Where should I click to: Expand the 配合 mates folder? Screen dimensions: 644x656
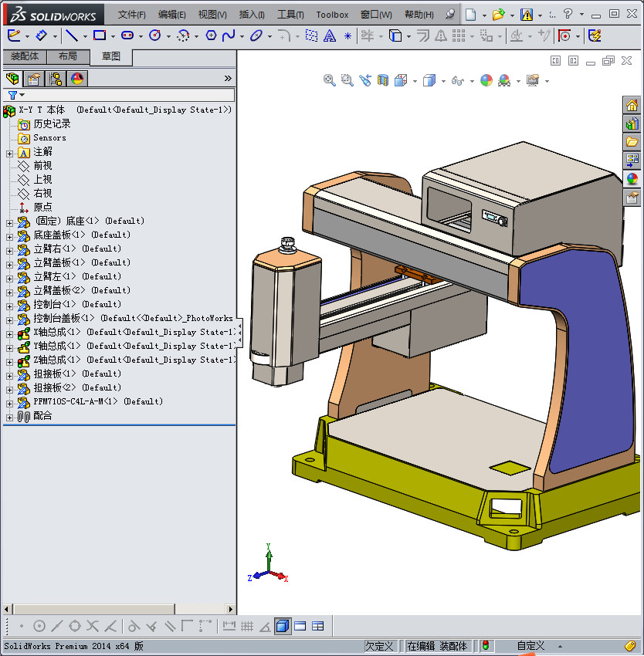click(x=9, y=416)
